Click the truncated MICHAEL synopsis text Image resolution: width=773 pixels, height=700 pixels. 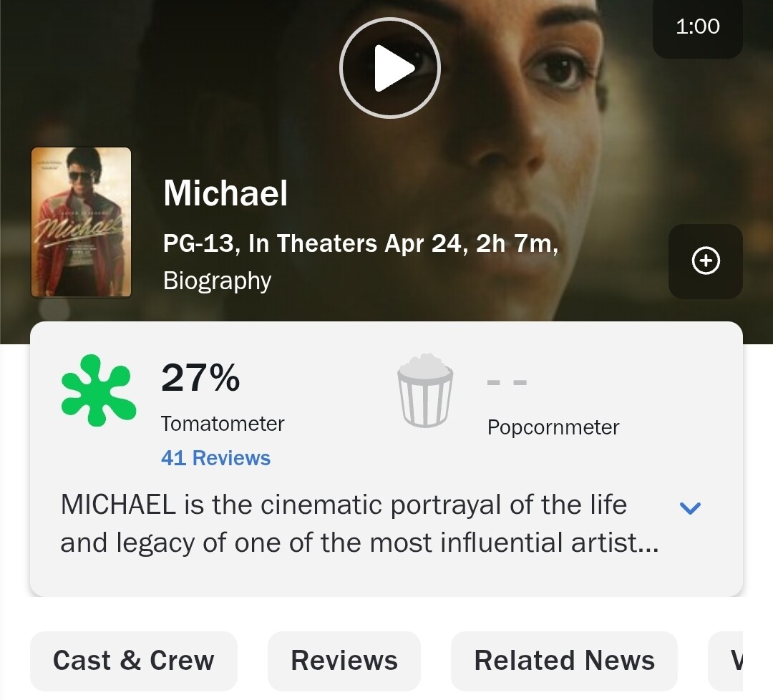pyautogui.click(x=359, y=523)
